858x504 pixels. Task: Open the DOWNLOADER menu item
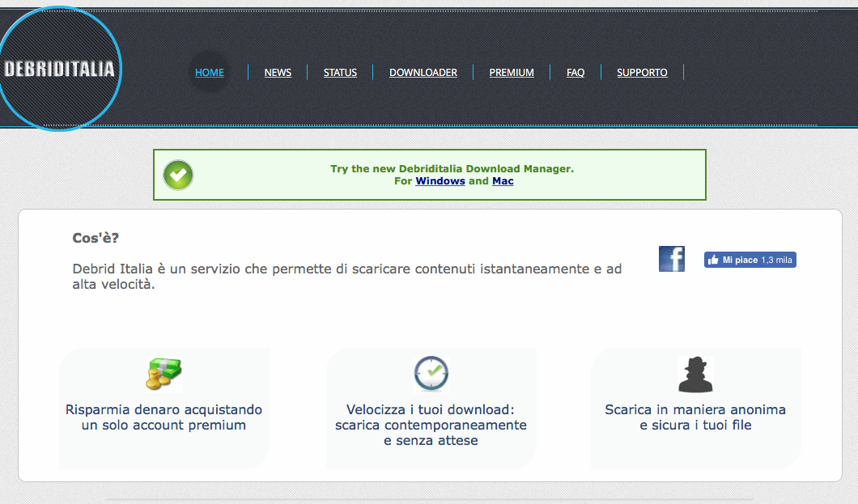pyautogui.click(x=423, y=72)
